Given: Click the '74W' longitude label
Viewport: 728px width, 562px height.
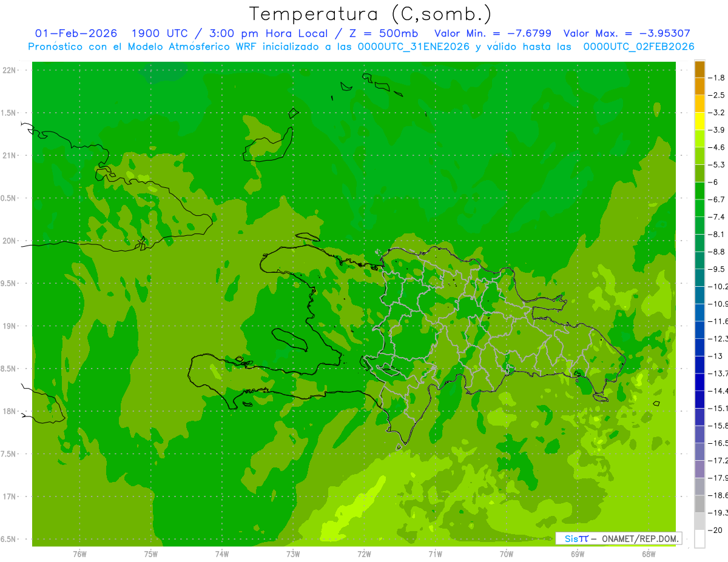Looking at the screenshot, I should 222,554.
